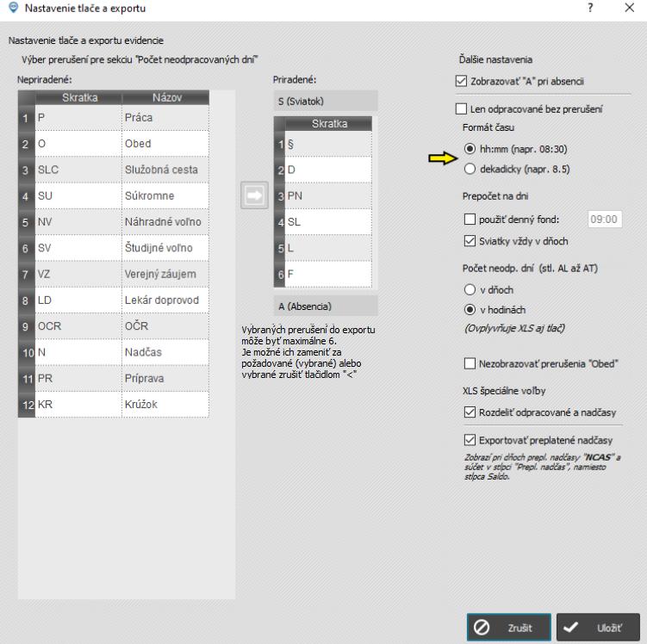Toggle Rozdeliť odpracované a nadčasy
Screen dimensions: 647x644
click(x=470, y=412)
